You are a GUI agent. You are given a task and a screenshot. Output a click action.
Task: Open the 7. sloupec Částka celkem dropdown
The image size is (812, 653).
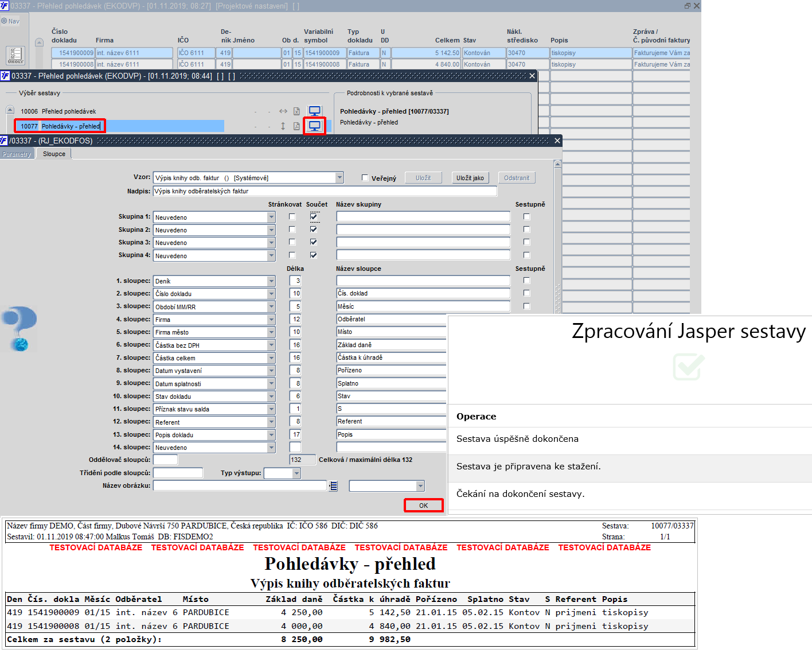(271, 358)
